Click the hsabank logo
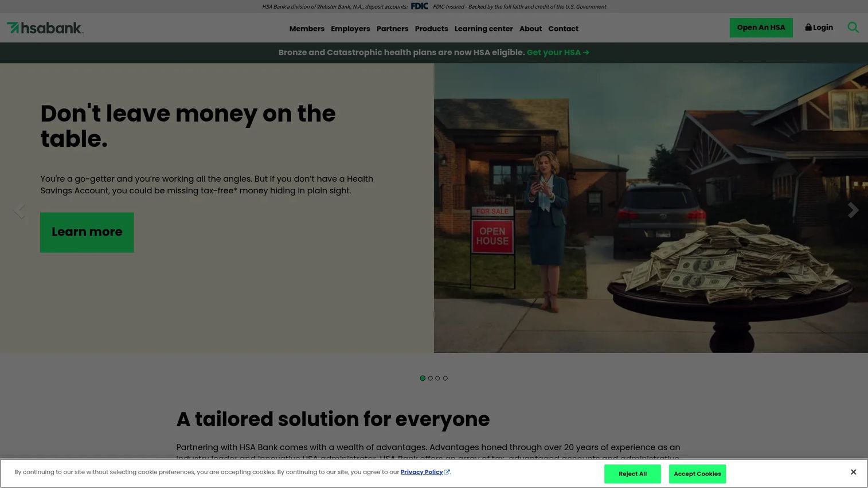The height and width of the screenshot is (488, 868). 45,28
